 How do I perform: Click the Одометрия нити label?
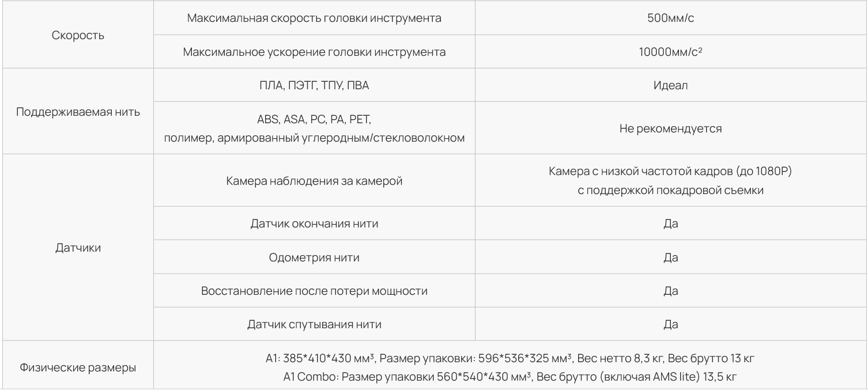point(314,257)
